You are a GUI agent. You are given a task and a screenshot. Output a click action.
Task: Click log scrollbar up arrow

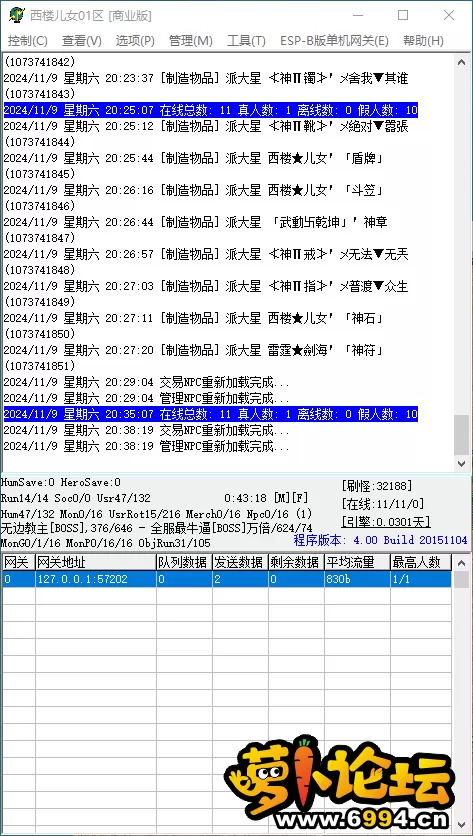coord(462,62)
